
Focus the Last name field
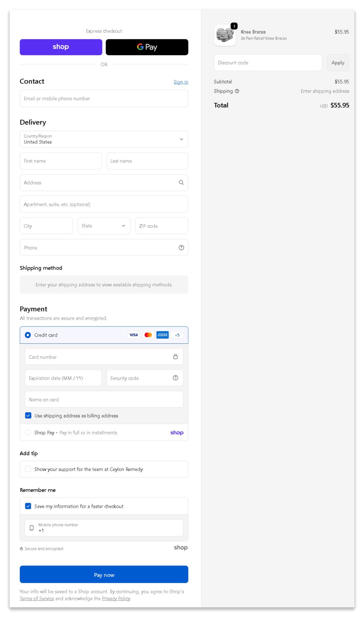pos(147,161)
